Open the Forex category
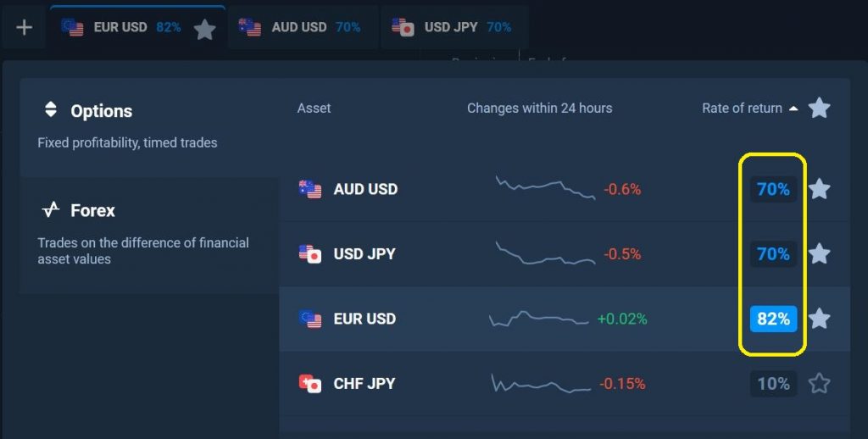The width and height of the screenshot is (868, 439). pos(92,210)
